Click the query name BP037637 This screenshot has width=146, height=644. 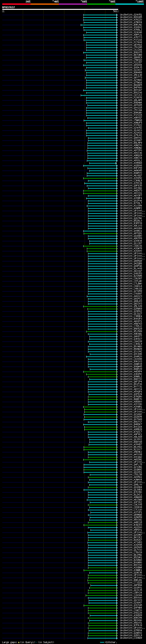(8, 7)
